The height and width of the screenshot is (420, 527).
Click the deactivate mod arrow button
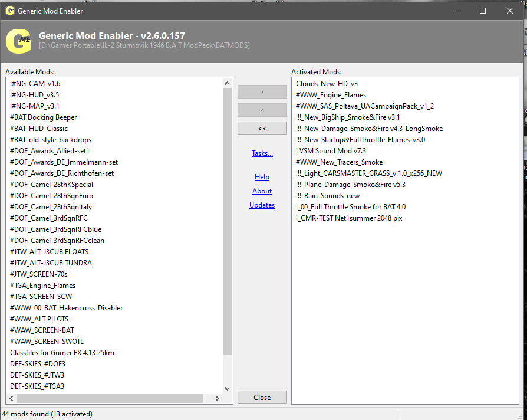click(x=262, y=110)
